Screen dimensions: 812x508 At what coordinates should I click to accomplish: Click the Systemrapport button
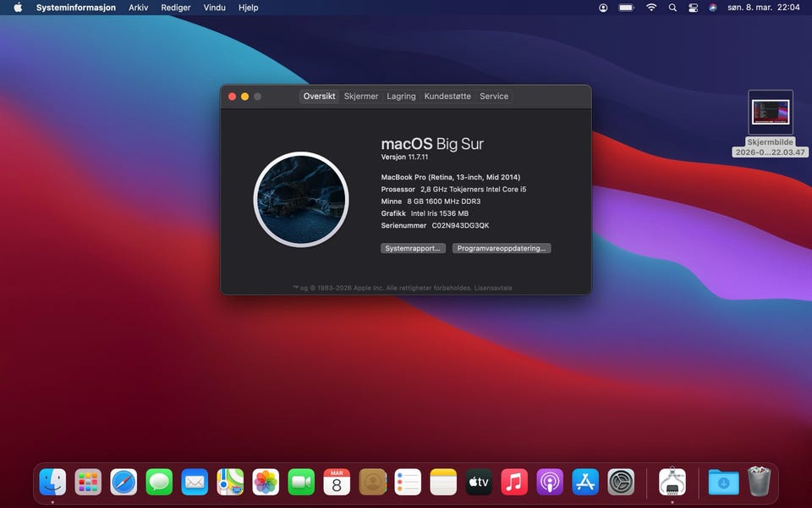point(413,248)
